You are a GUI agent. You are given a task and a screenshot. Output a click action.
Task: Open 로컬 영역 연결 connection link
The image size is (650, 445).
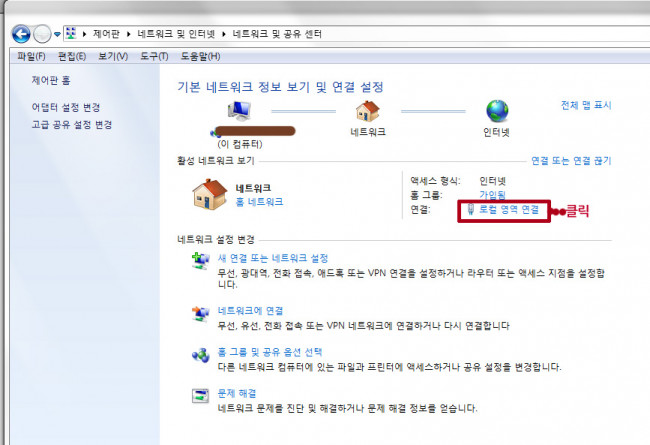coord(509,209)
